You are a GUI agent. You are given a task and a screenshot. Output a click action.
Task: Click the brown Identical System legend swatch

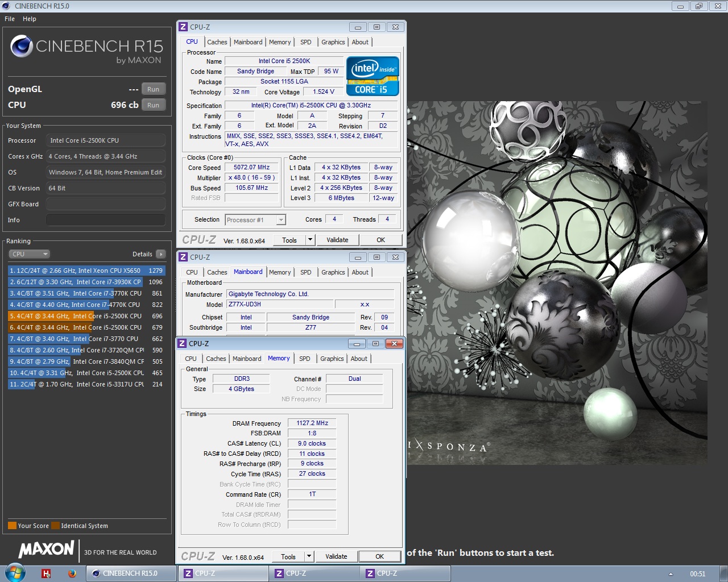[55, 526]
